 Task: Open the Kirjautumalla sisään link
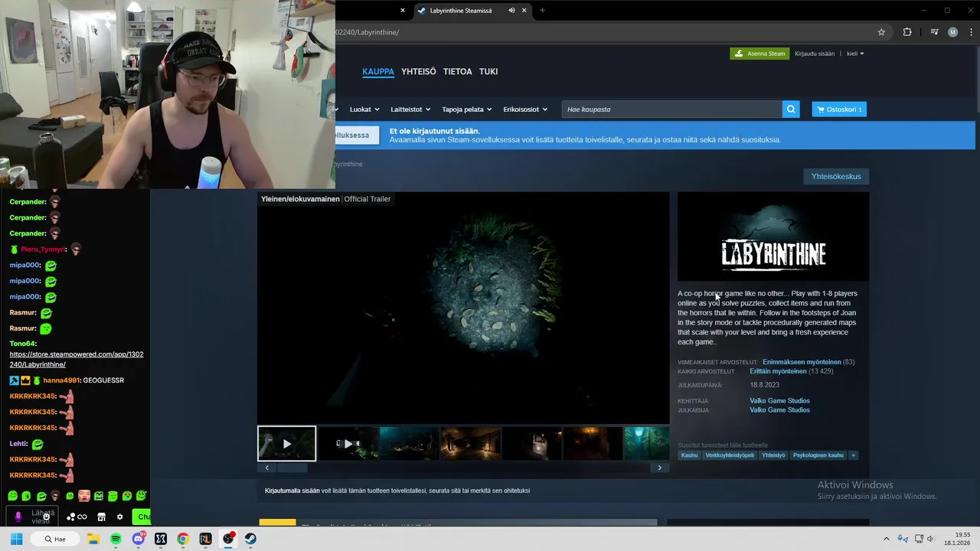pyautogui.click(x=292, y=491)
